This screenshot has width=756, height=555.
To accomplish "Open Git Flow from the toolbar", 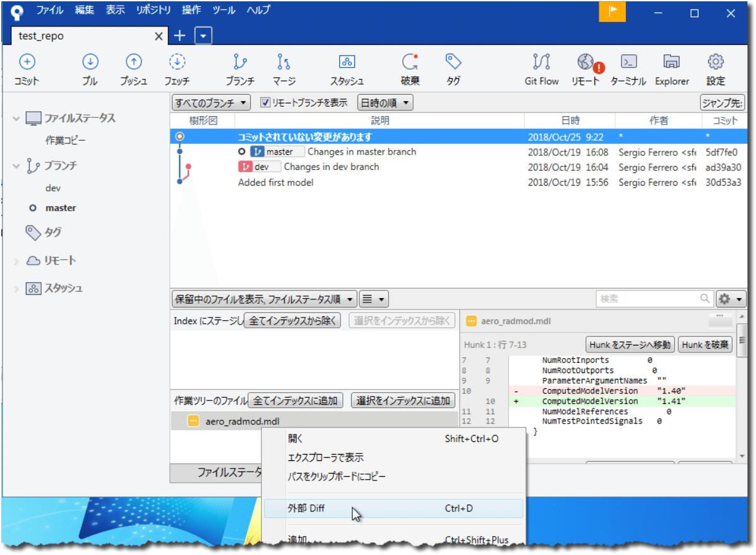I will click(541, 69).
